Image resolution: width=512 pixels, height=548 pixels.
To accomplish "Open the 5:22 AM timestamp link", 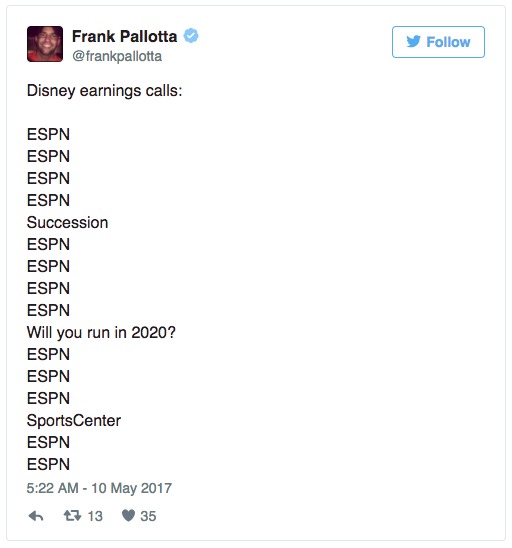I will click(x=99, y=488).
